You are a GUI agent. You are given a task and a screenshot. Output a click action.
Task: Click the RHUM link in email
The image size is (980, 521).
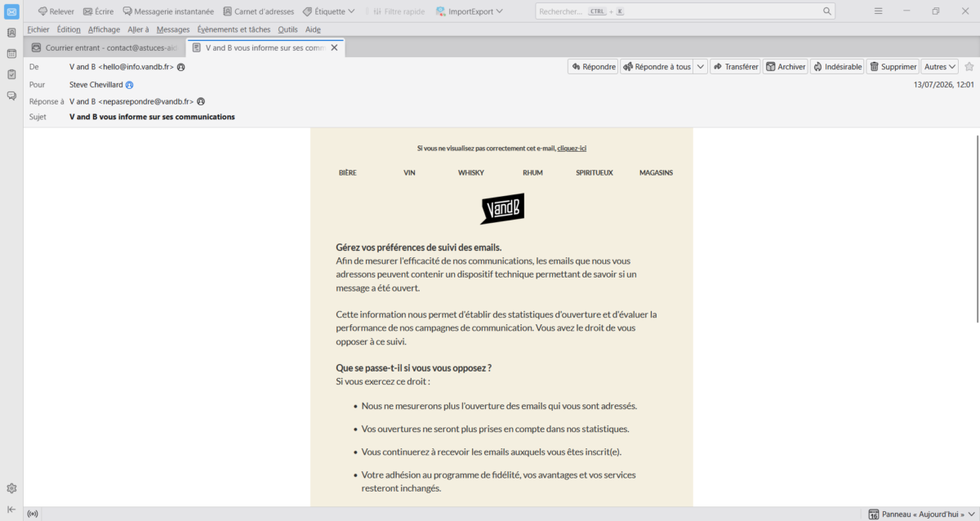[x=533, y=172]
